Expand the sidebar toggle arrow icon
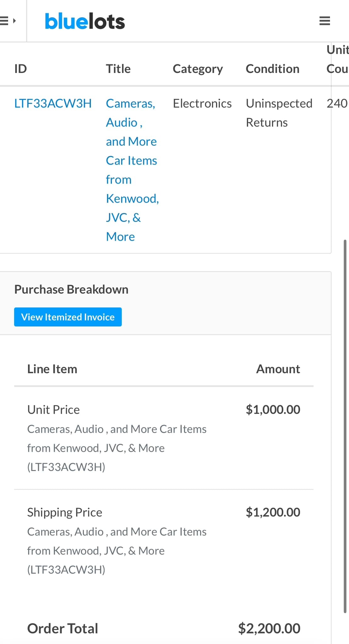Screen dimensions: 349x644 8,21
